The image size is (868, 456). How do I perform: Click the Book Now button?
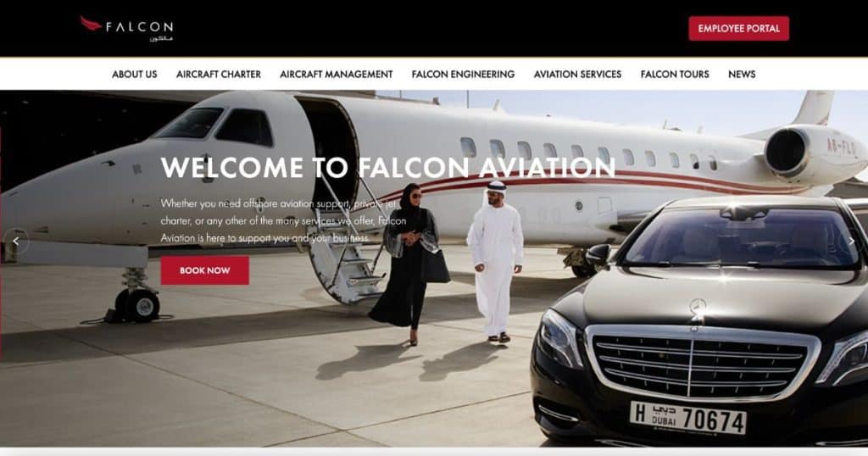coord(205,270)
